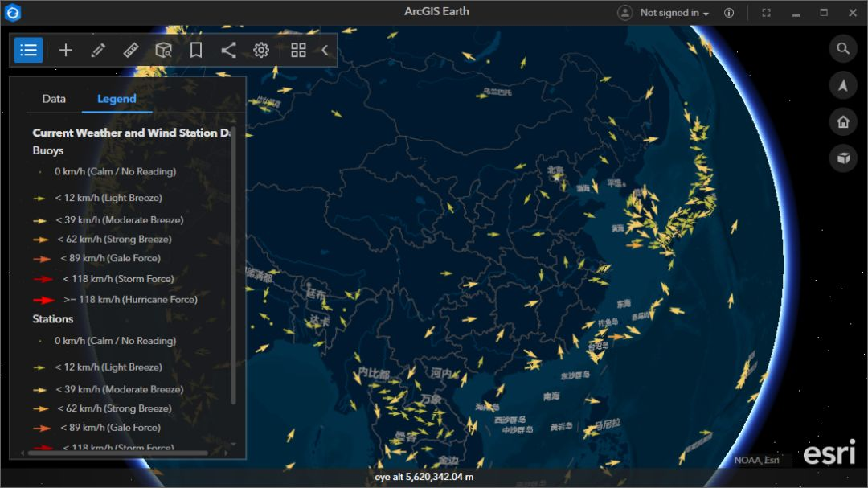Toggle the Table of Contents list button
Screen dimensions: 868x488
[28, 50]
